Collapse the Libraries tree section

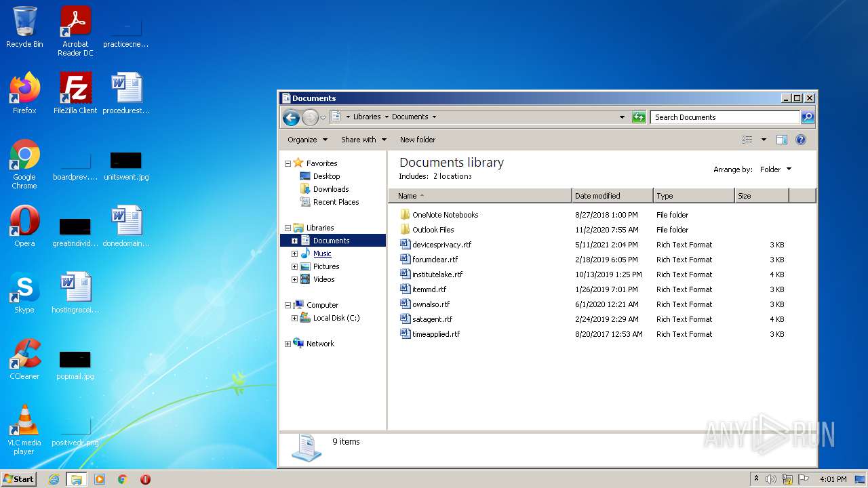288,228
